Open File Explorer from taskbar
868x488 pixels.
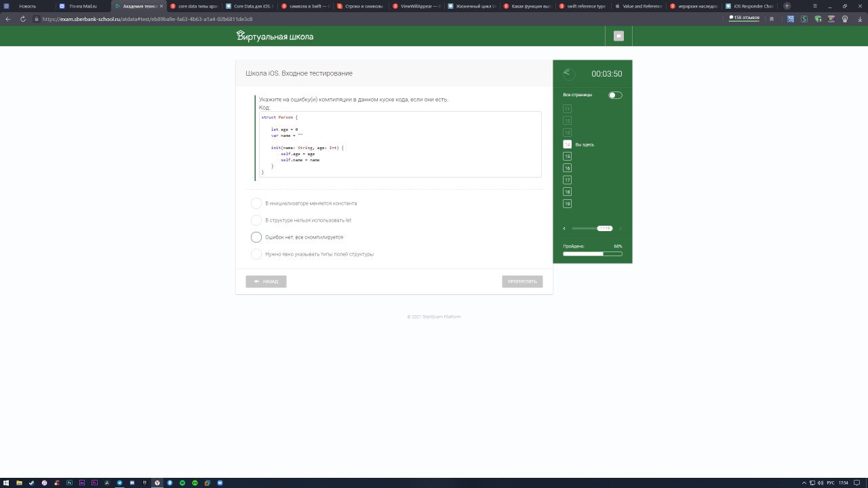point(19,483)
